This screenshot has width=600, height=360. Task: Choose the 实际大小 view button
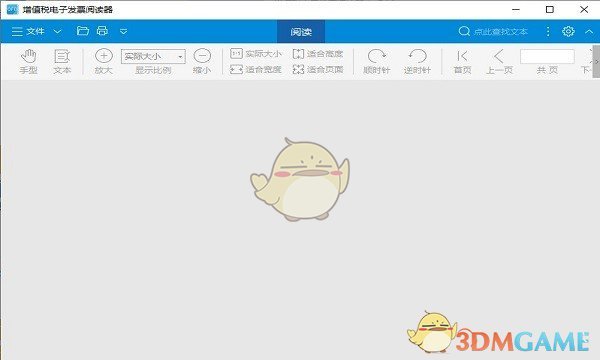click(256, 54)
